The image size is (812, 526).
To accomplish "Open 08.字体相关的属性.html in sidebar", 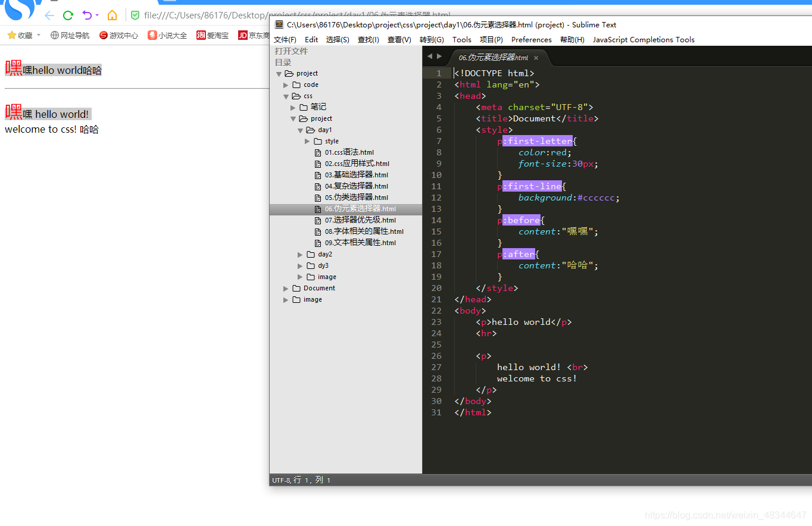I will (x=364, y=231).
